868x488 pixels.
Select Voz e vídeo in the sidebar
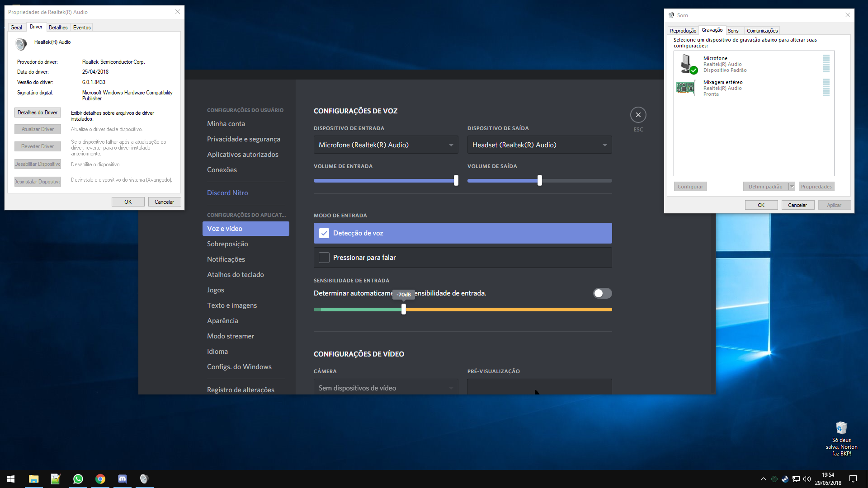pyautogui.click(x=245, y=229)
